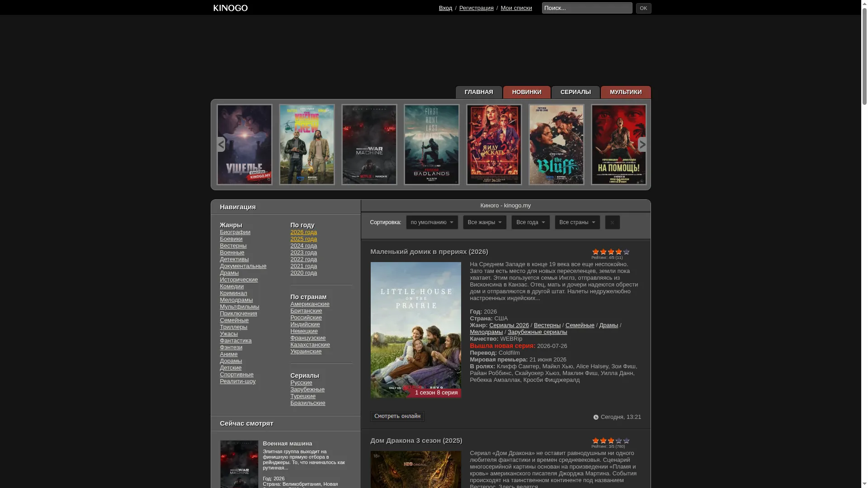Open title 'Маленький домик в прериях (2026)'

coord(429,252)
